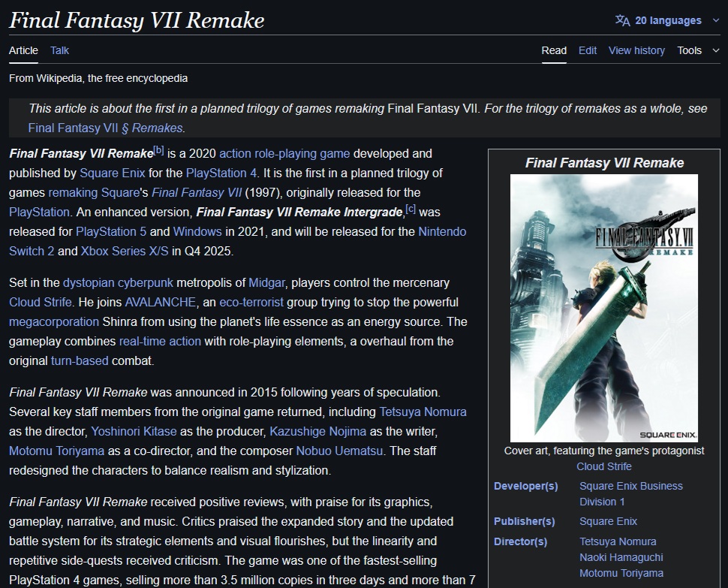The width and height of the screenshot is (728, 588).
Task: Open the real-time action link
Action: 160,341
